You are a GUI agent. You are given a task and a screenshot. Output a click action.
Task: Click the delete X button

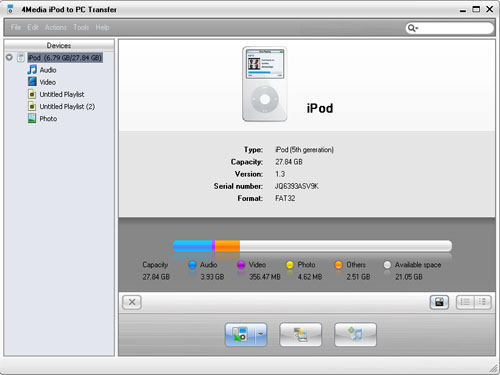[x=132, y=302]
